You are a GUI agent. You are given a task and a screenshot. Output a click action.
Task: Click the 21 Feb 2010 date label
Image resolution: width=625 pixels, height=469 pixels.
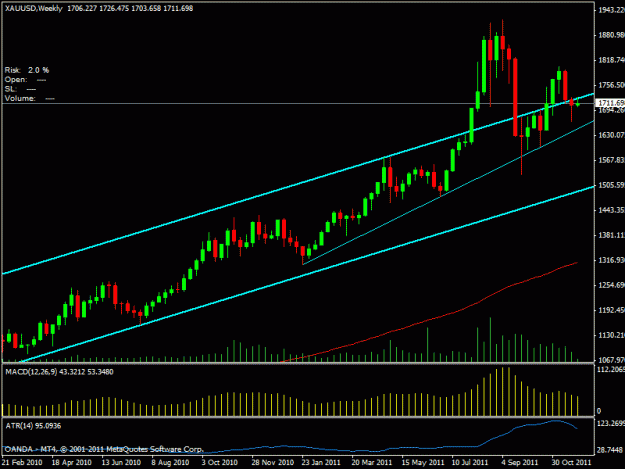pos(22,463)
